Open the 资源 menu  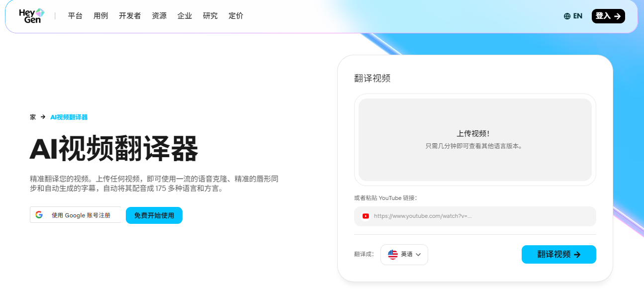pyautogui.click(x=159, y=16)
